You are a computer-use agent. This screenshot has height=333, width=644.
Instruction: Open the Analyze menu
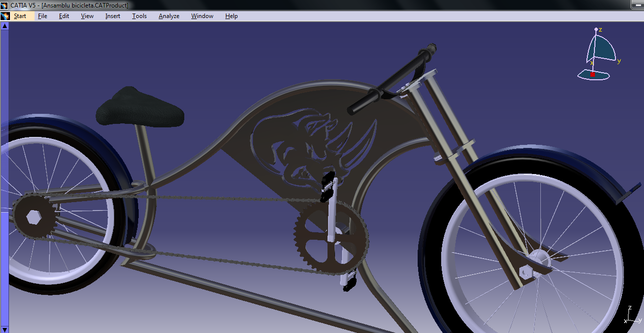click(169, 16)
